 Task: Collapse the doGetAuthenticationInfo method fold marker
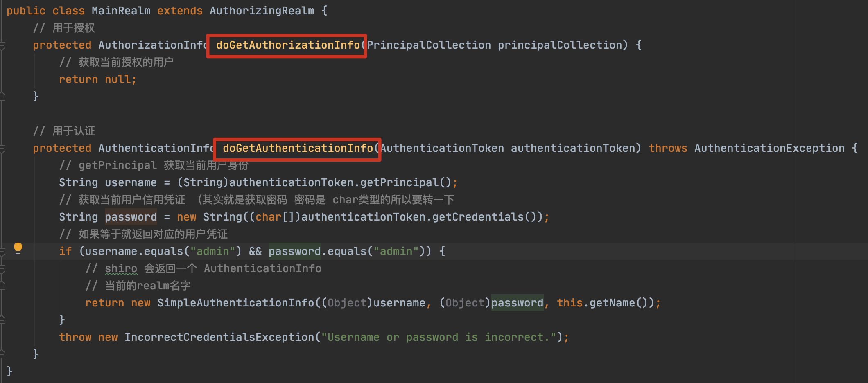coord(2,149)
